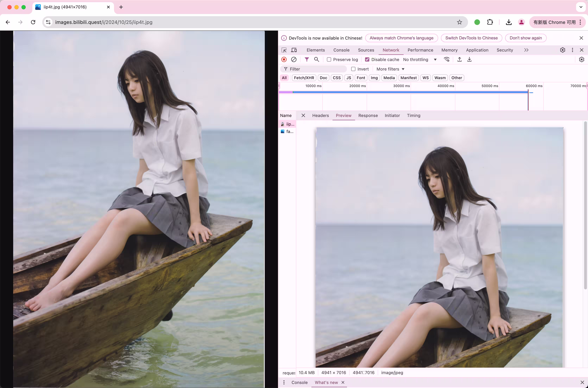Filter by Other requests
588x388 pixels.
pos(457,78)
